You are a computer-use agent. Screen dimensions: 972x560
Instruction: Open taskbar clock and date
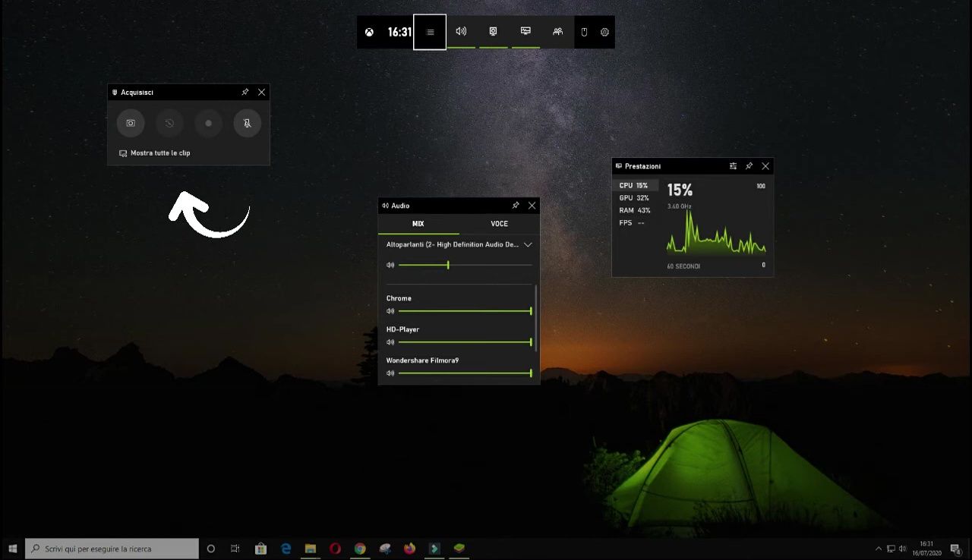click(926, 549)
